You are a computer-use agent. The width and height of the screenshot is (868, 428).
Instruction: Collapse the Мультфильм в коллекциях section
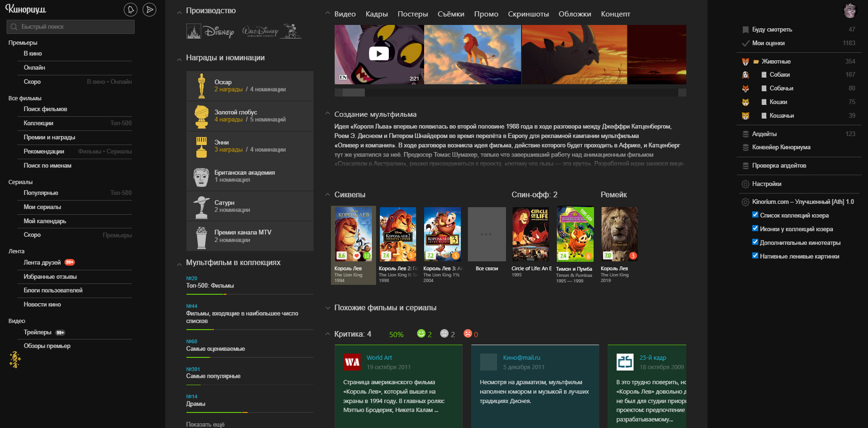pos(179,264)
